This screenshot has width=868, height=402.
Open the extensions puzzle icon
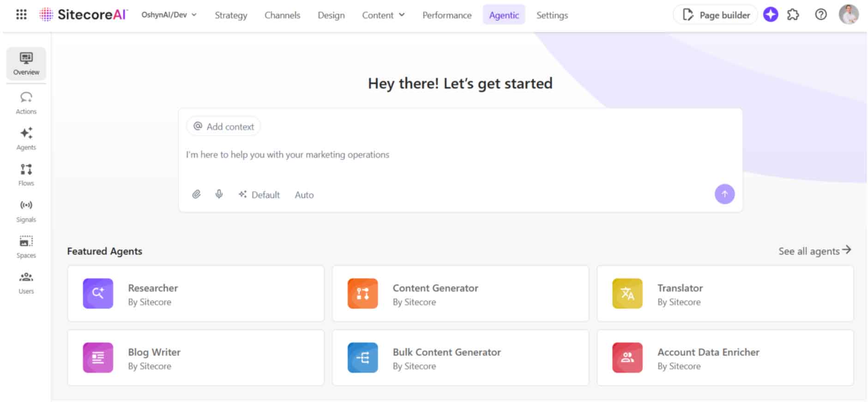tap(793, 15)
